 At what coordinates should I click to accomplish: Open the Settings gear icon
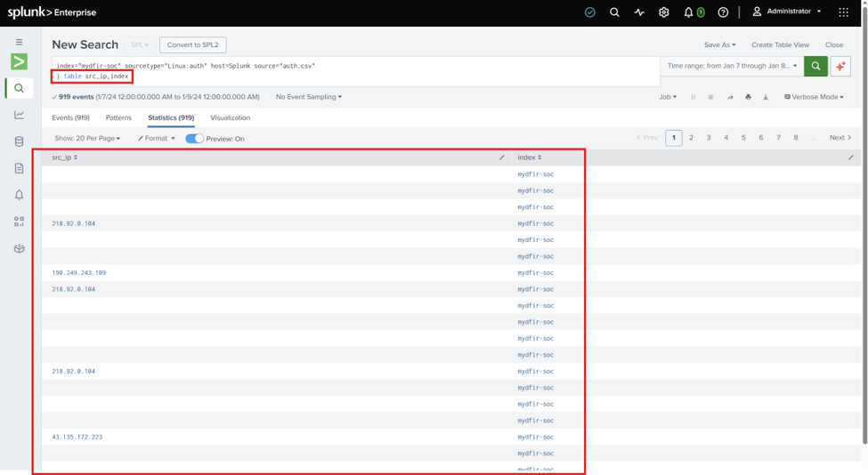[x=664, y=12]
